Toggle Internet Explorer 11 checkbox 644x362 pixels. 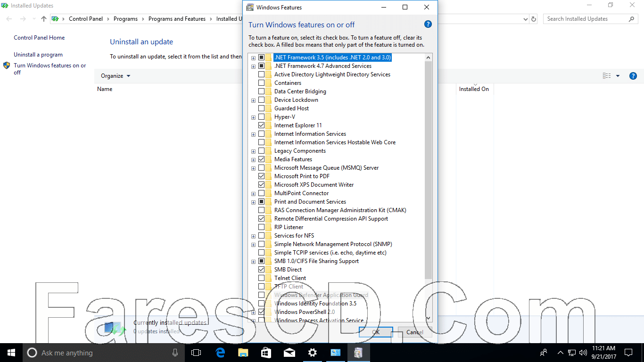(x=261, y=125)
